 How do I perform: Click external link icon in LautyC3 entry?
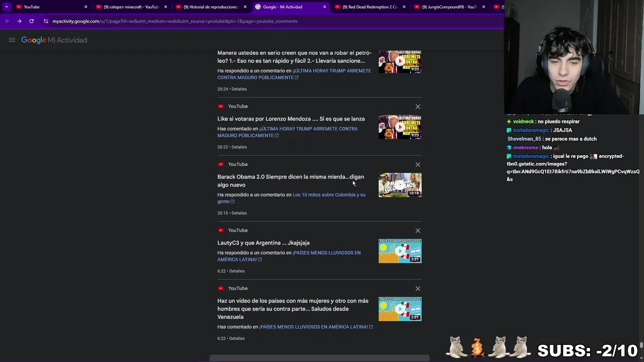(260, 259)
